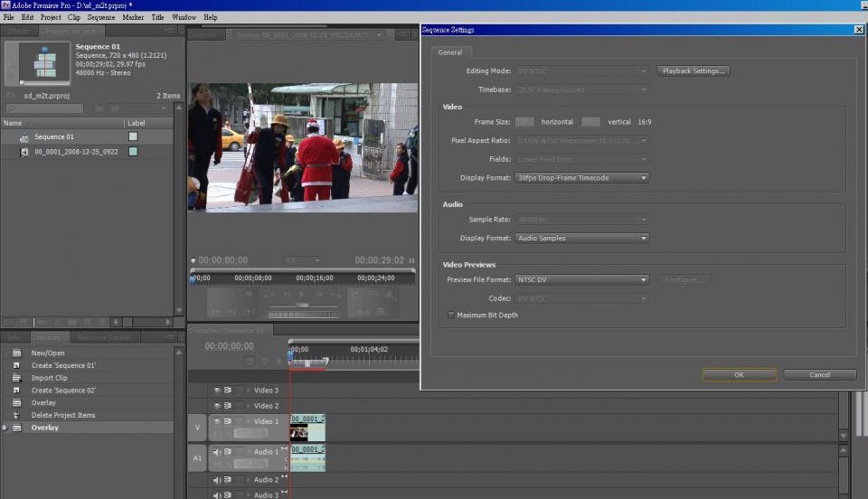This screenshot has height=499, width=868.
Task: Expand the audio Display Format Audio Samples dropdown
Action: coord(581,239)
